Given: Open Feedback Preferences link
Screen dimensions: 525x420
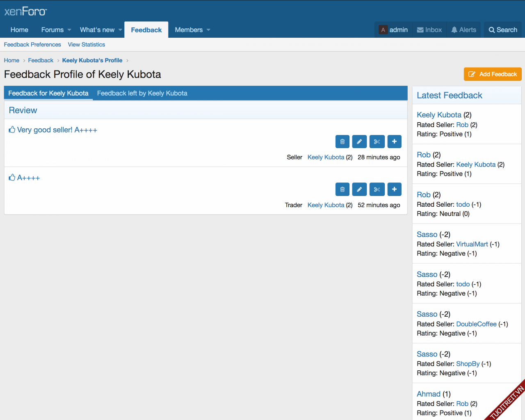Looking at the screenshot, I should [x=32, y=45].
